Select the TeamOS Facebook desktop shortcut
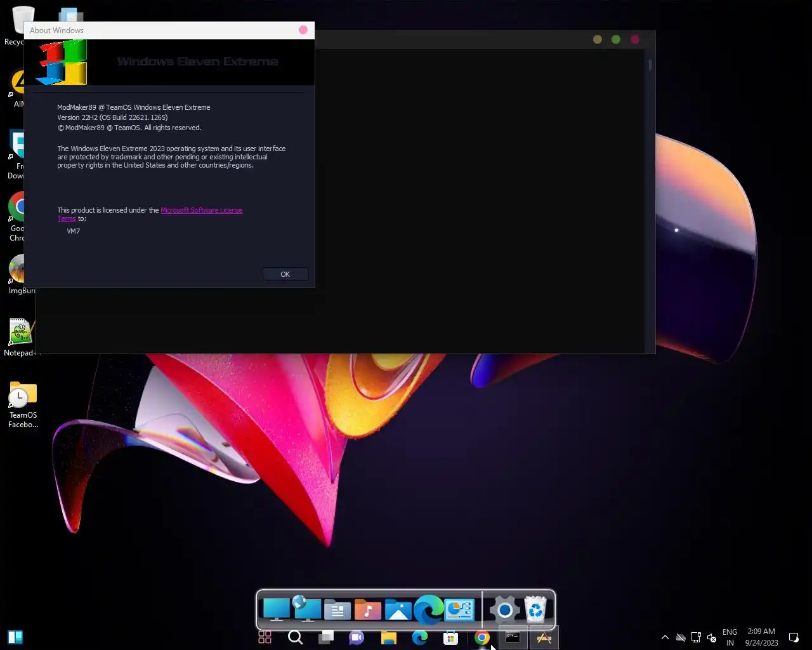Screen dimensions: 812x650 pyautogui.click(x=23, y=406)
